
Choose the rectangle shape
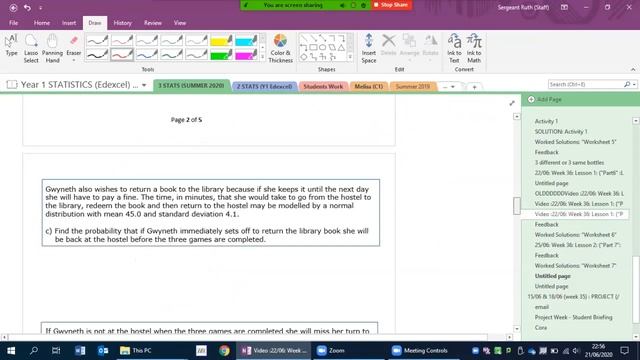tap(313, 48)
